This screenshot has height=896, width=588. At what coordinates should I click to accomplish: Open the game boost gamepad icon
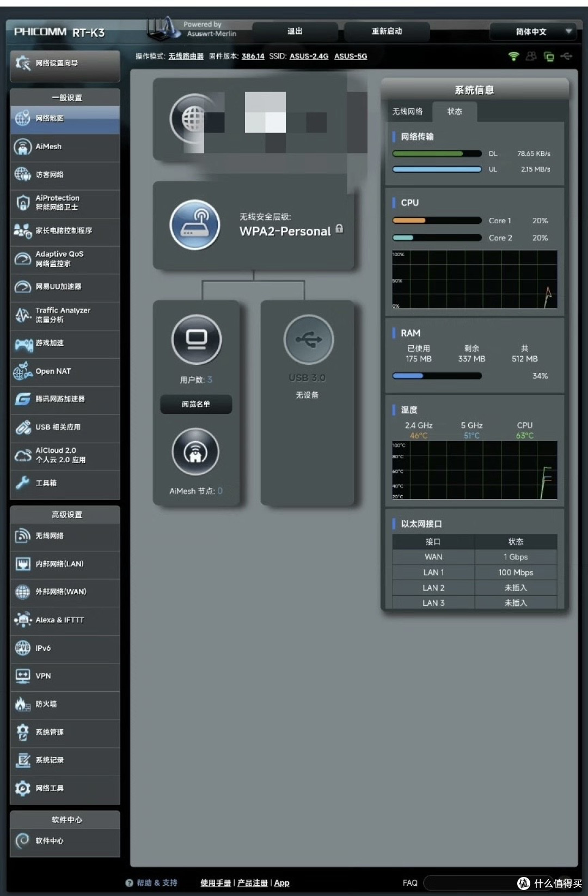point(23,343)
